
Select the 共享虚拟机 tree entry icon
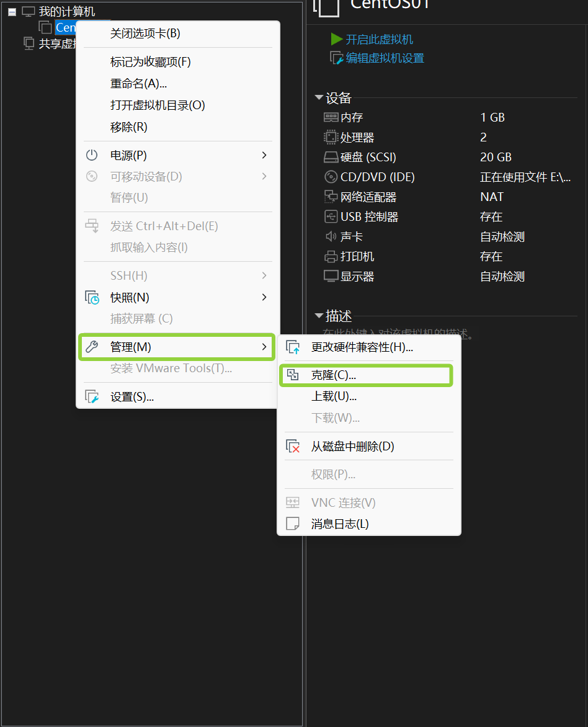[29, 43]
